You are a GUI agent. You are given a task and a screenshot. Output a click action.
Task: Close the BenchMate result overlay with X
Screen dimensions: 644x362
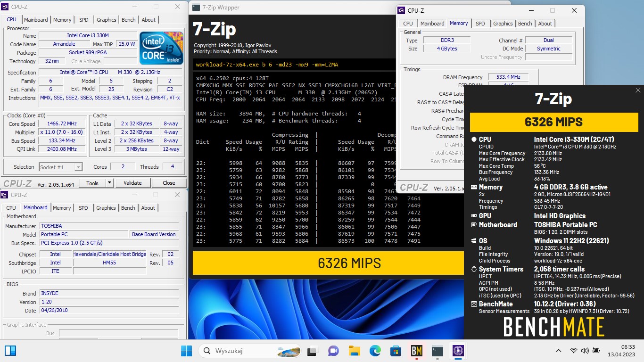click(638, 90)
